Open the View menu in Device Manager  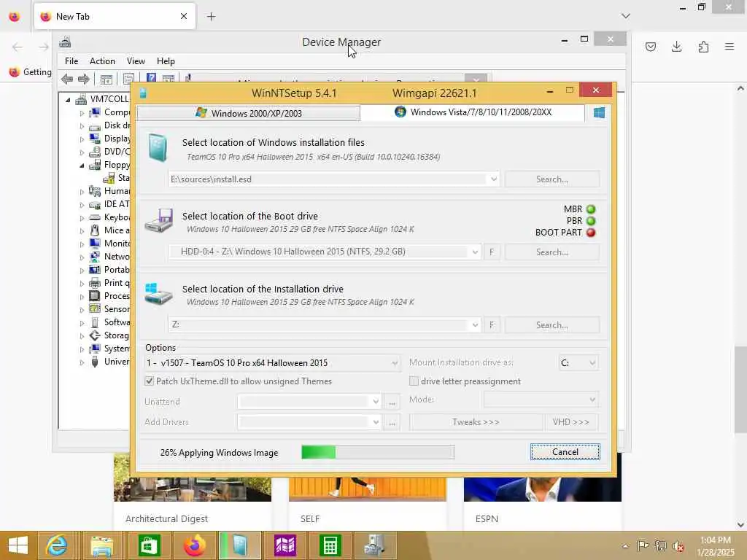136,61
